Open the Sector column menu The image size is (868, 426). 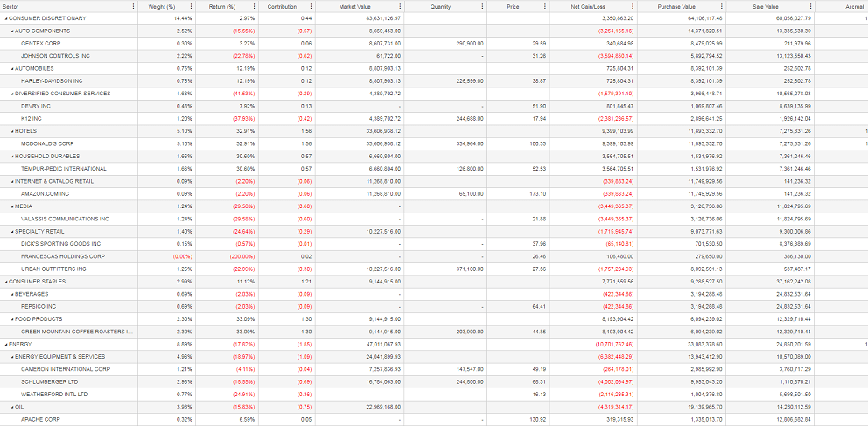click(x=133, y=7)
